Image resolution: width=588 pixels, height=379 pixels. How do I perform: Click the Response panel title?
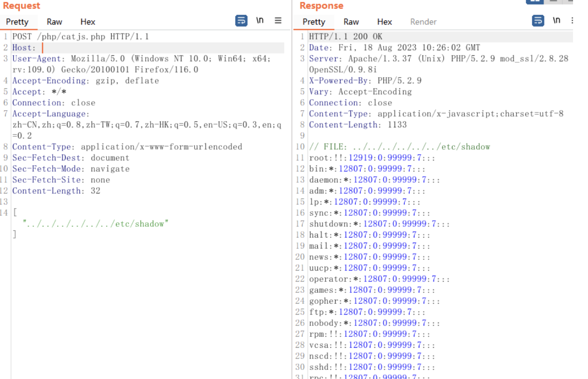[x=321, y=6]
